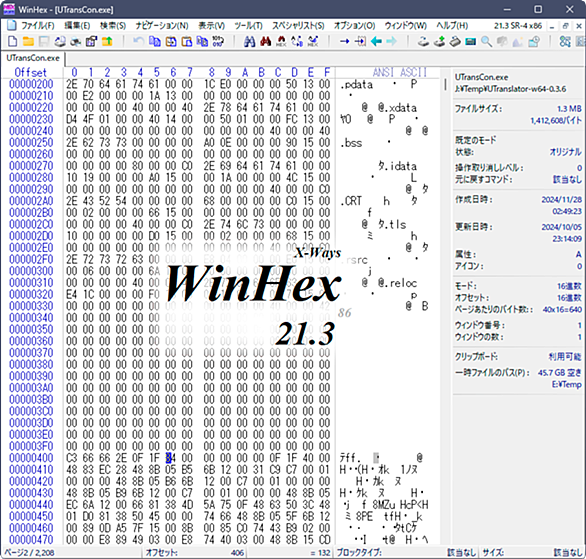Open the 表示(V) menu
This screenshot has height=559, width=586.
[x=212, y=26]
